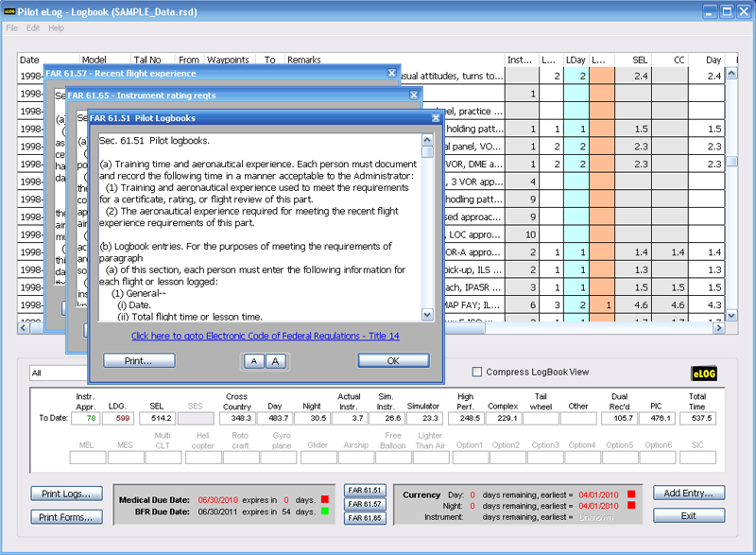Click the logbook table's vertical scrollbar thumb

[x=731, y=161]
